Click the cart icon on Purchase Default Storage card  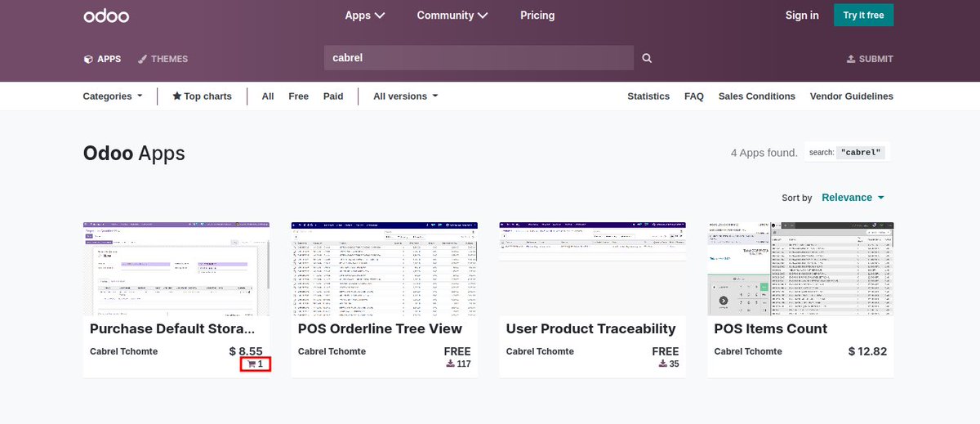[252, 364]
